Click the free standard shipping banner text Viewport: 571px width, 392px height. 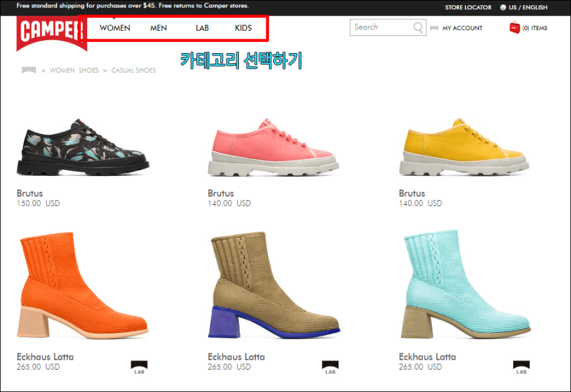133,6
